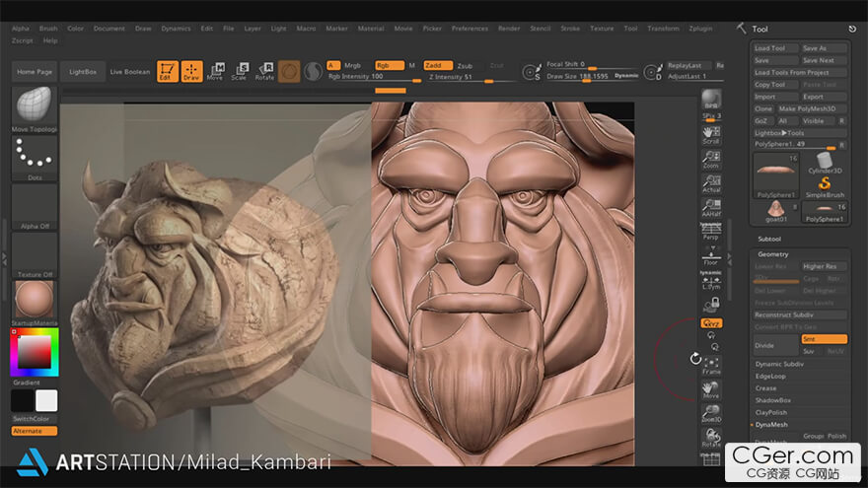The height and width of the screenshot is (488, 868).
Task: Open the Alpha Off slot
Action: click(x=35, y=207)
